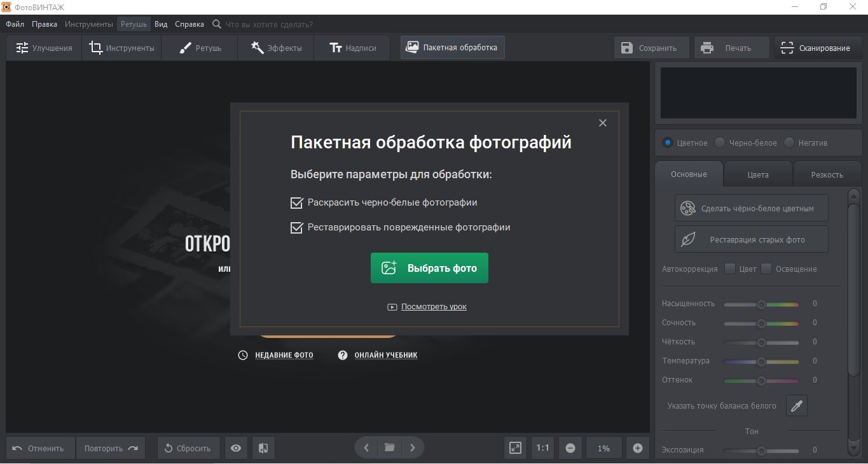Screen dimensions: 868x464
Task: Switch to the Резкость panel tab
Action: coord(827,174)
